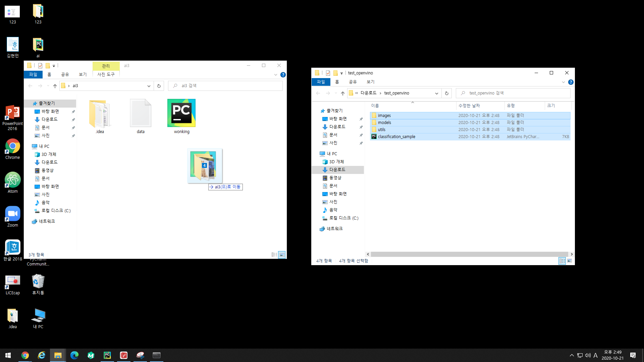The width and height of the screenshot is (644, 362).
Task: Click the 수정한 날짜 column header
Action: (x=469, y=106)
